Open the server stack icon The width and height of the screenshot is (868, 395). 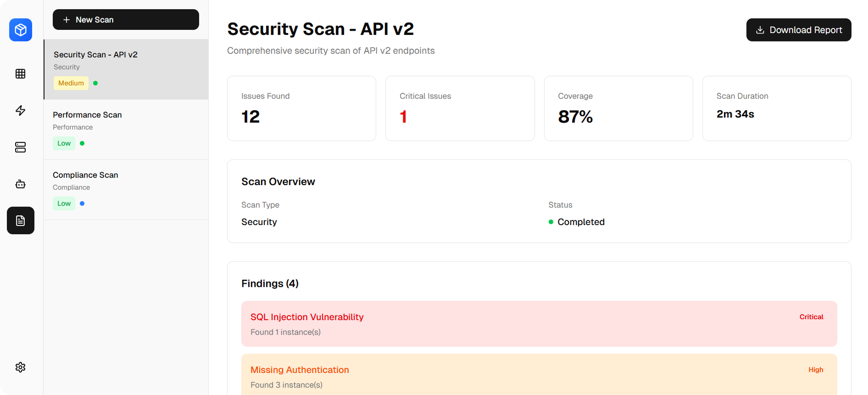coord(21,147)
